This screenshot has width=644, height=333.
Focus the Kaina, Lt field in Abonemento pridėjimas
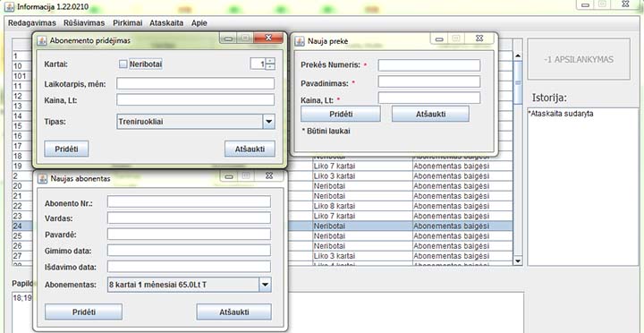coord(196,100)
